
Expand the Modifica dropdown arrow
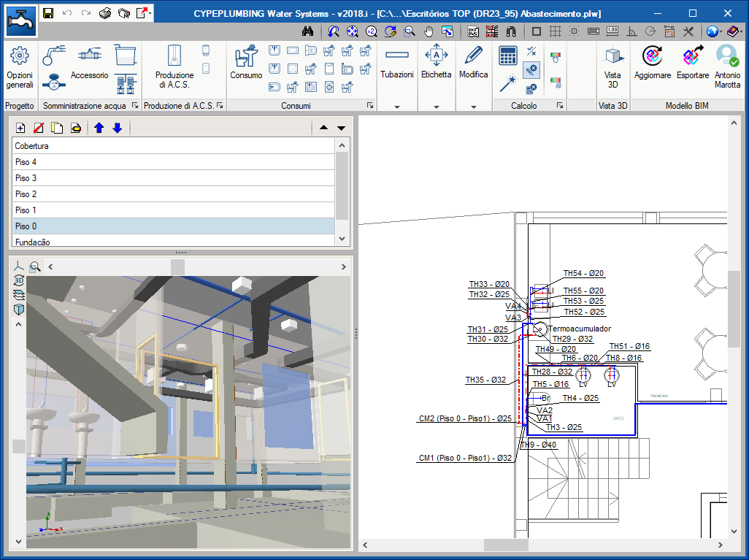pos(473,107)
